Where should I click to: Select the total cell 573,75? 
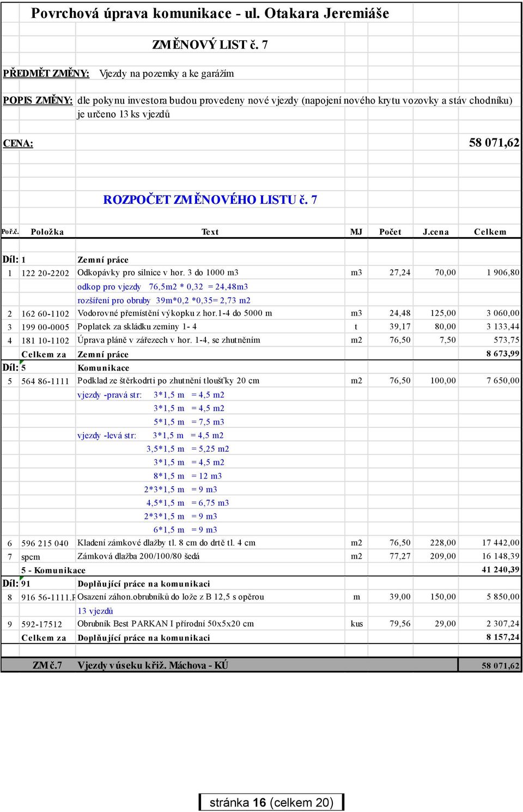(x=506, y=340)
